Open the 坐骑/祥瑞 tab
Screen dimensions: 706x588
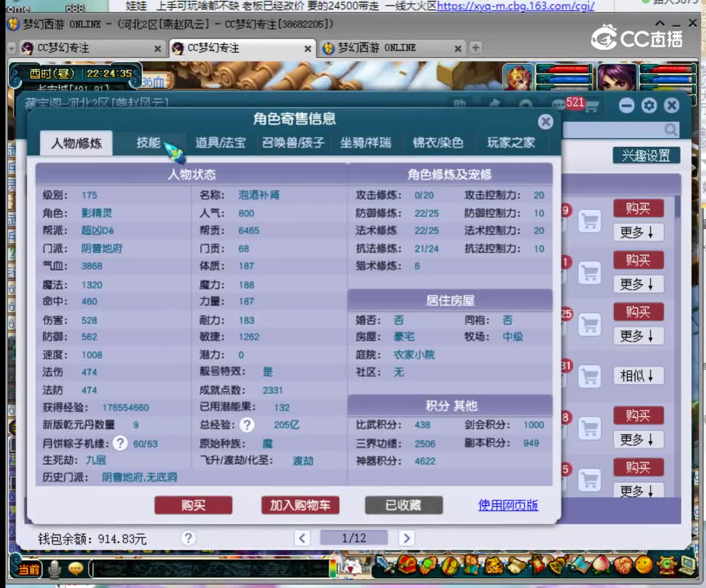[366, 143]
